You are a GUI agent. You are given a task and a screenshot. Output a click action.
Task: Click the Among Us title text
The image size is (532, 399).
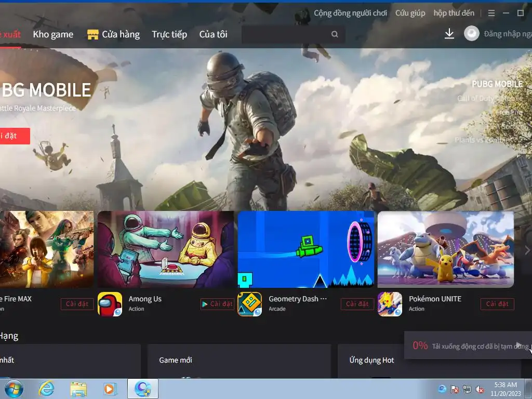tap(145, 299)
